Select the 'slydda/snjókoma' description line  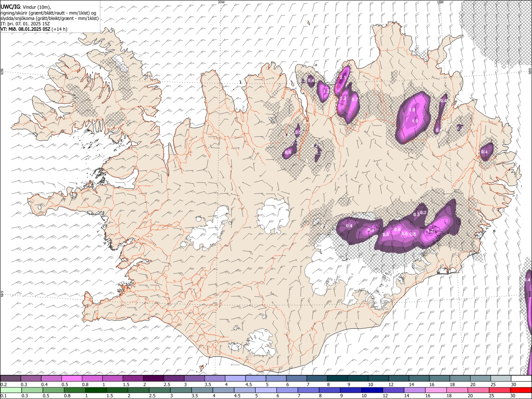[49, 18]
